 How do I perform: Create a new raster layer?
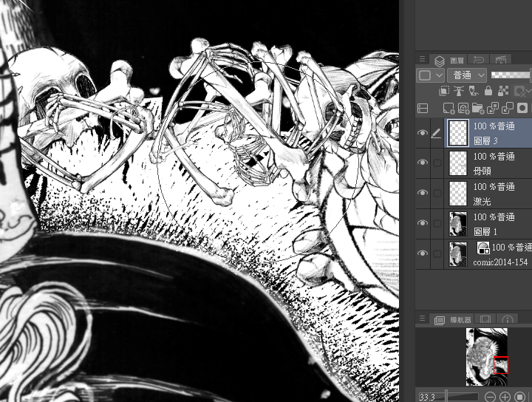pos(449,109)
